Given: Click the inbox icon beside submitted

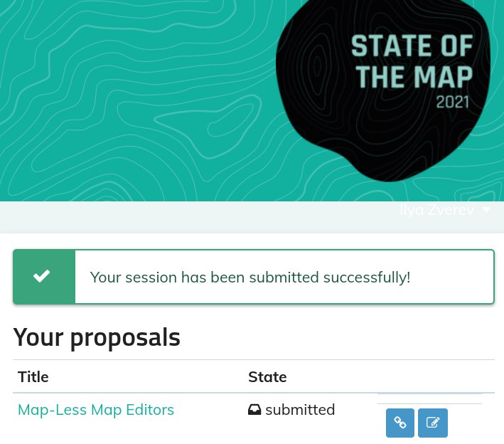Looking at the screenshot, I should point(254,410).
